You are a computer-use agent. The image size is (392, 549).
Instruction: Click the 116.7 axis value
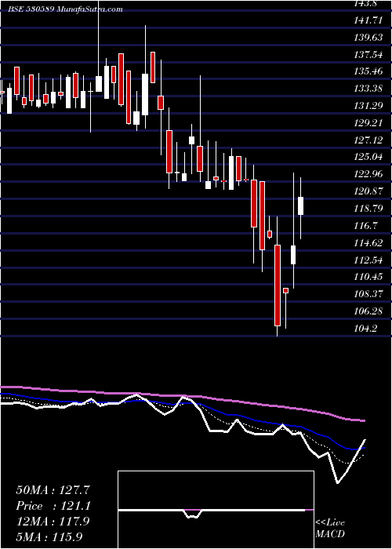366,226
